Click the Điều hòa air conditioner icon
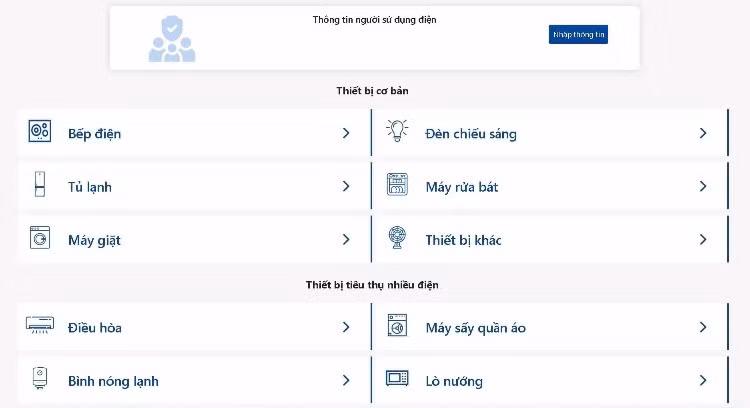The height and width of the screenshot is (408, 750). 40,325
